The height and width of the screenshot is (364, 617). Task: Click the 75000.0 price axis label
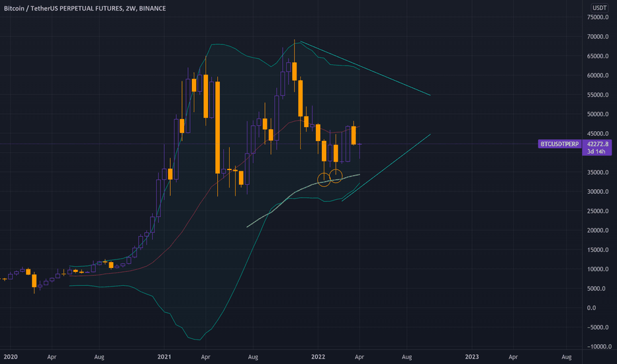597,17
